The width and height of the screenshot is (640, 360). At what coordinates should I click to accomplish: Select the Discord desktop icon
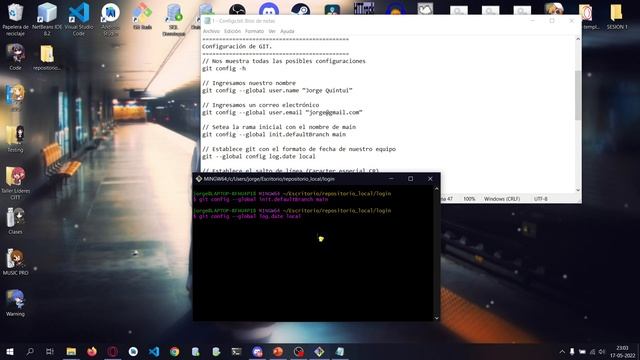269,9
